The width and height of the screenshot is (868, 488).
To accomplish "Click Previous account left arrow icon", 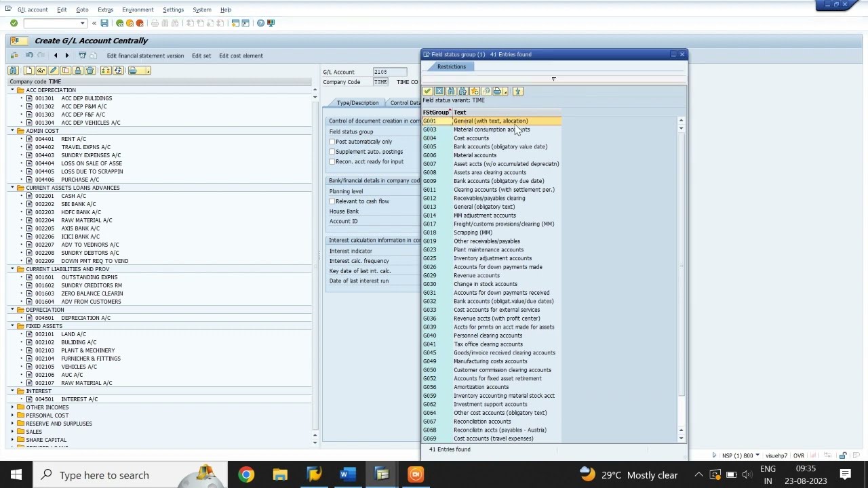I will pyautogui.click(x=56, y=56).
